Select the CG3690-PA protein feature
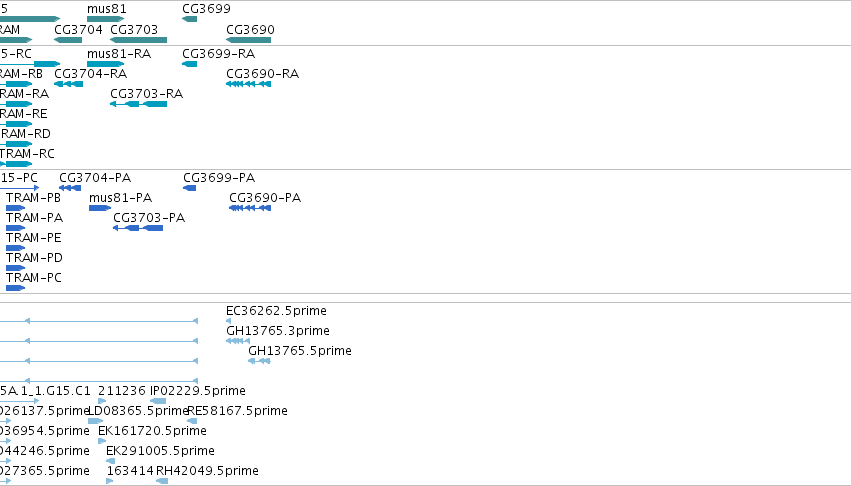 tap(250, 208)
